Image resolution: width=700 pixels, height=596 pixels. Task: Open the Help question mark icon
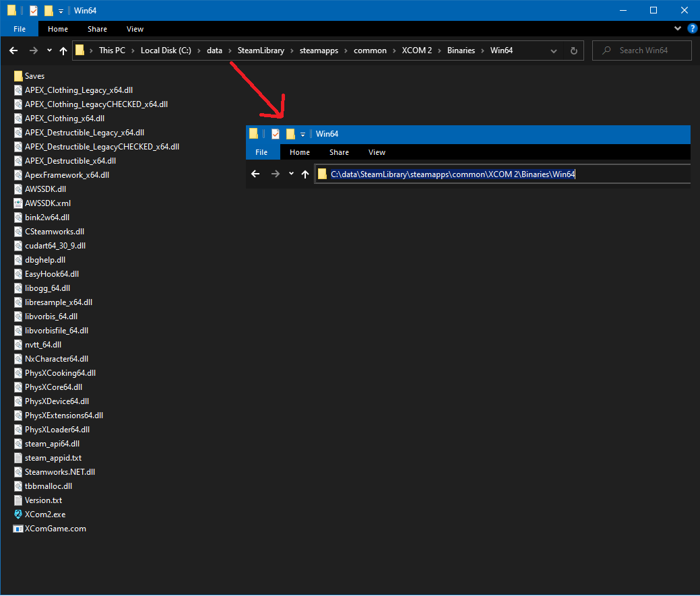click(693, 28)
